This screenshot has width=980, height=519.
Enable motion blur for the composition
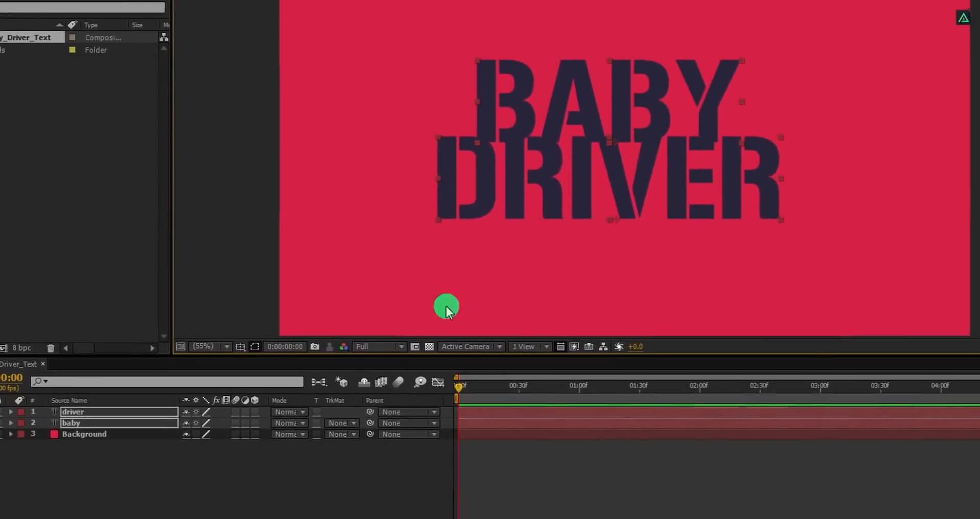pyautogui.click(x=399, y=382)
